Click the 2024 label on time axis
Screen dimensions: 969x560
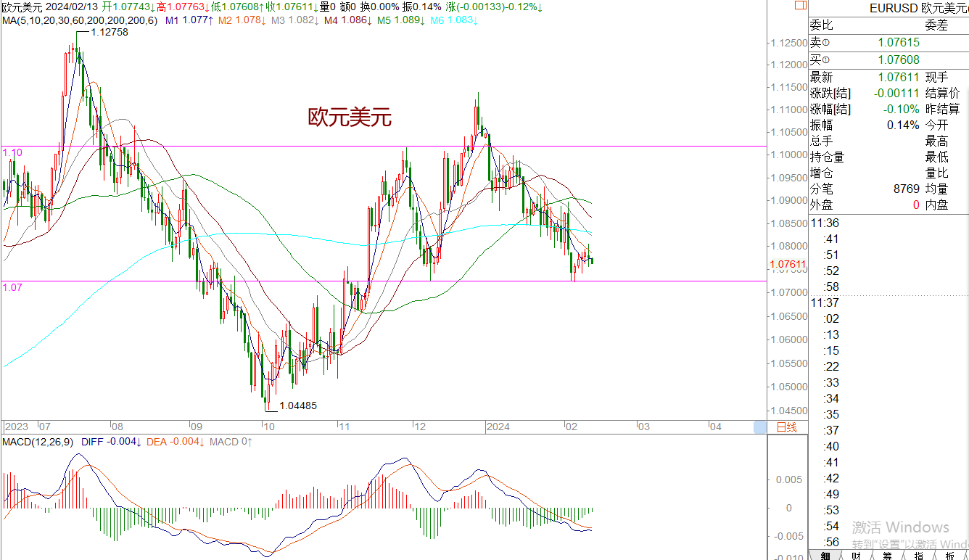[499, 427]
